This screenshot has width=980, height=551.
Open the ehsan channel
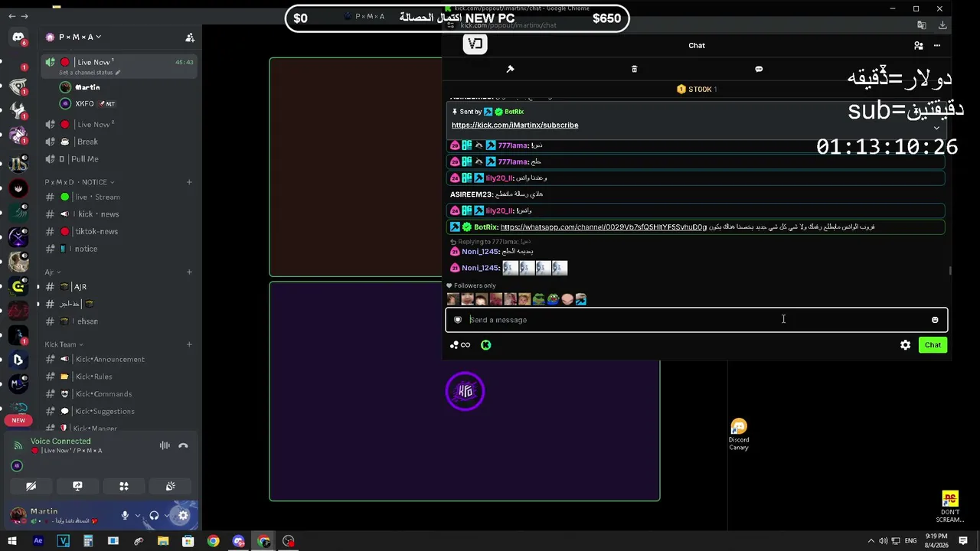(x=119, y=321)
